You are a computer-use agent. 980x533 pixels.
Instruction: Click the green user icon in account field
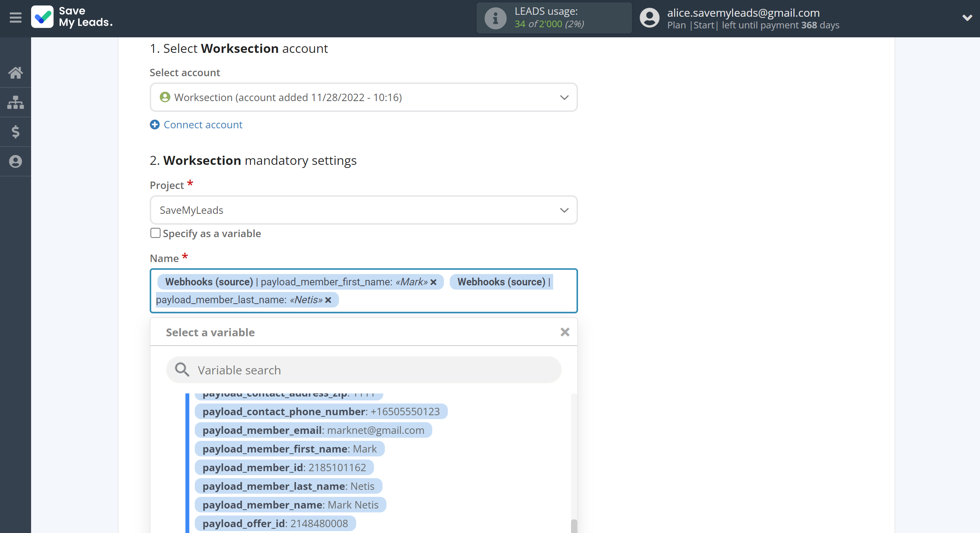click(165, 97)
